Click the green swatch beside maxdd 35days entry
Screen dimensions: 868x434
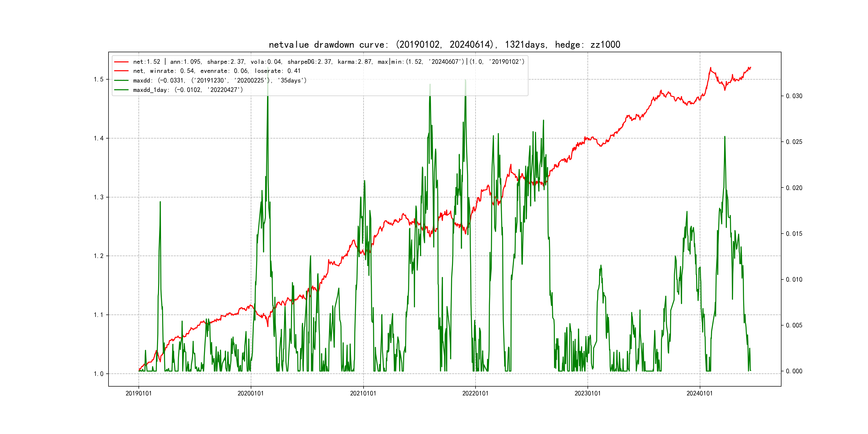(x=121, y=80)
